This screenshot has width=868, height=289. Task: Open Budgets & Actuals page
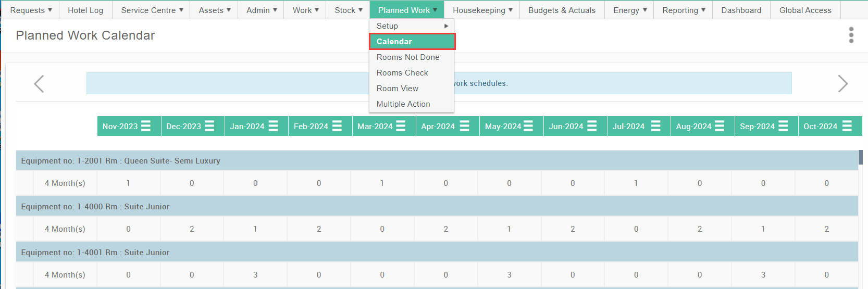click(x=562, y=10)
